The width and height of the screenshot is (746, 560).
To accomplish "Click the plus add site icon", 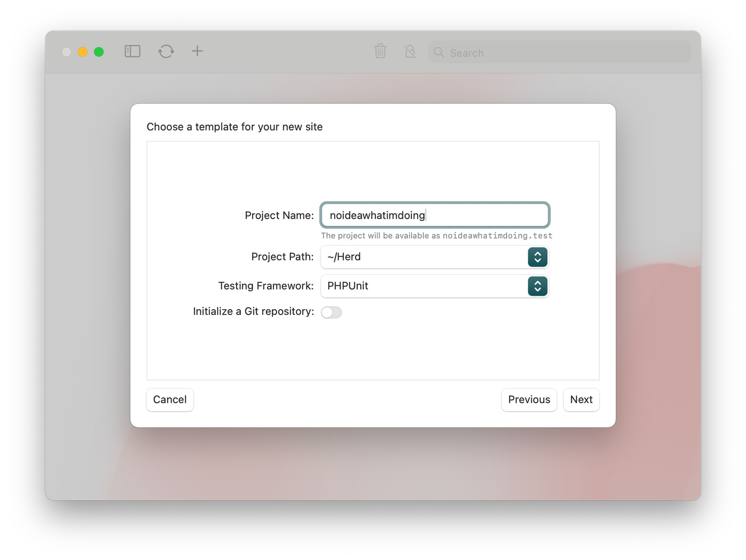I will point(197,51).
